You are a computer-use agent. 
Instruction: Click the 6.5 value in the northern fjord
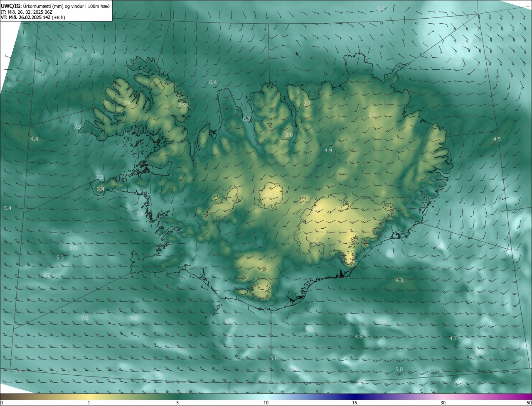[x=247, y=120]
